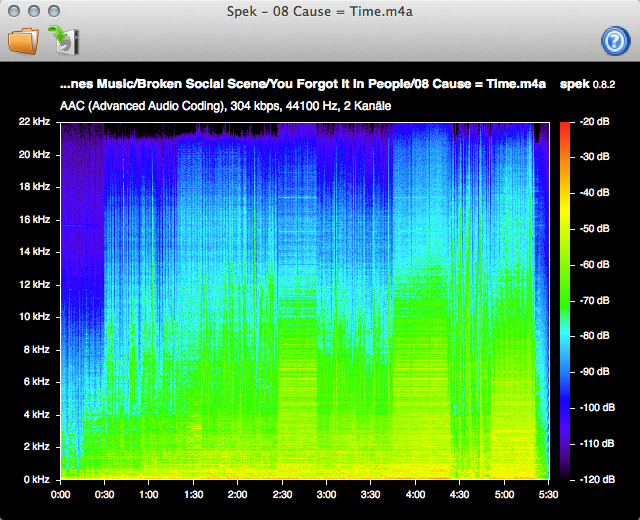The height and width of the screenshot is (520, 640).
Task: Click the -20 dB scale label
Action: click(x=595, y=121)
